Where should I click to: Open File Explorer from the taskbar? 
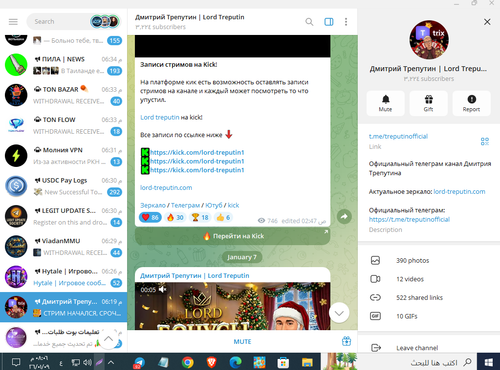point(307,362)
